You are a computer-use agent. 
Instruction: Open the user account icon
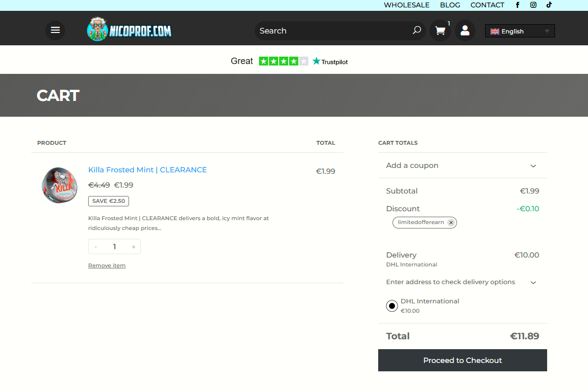tap(465, 31)
